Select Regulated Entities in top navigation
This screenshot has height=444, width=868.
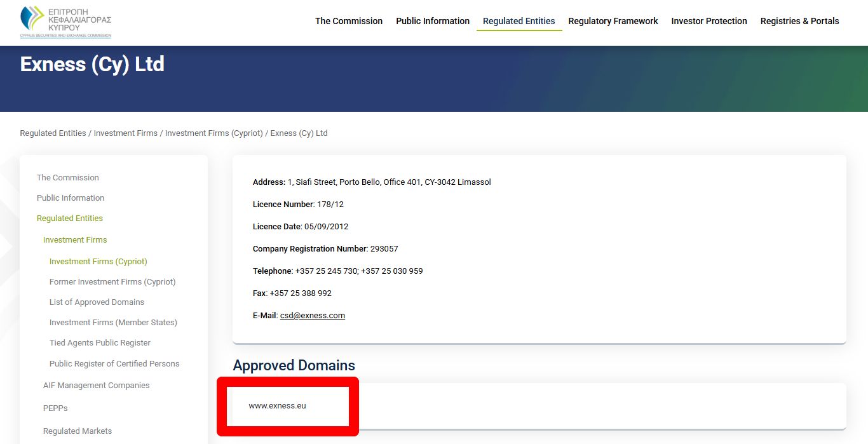click(519, 21)
